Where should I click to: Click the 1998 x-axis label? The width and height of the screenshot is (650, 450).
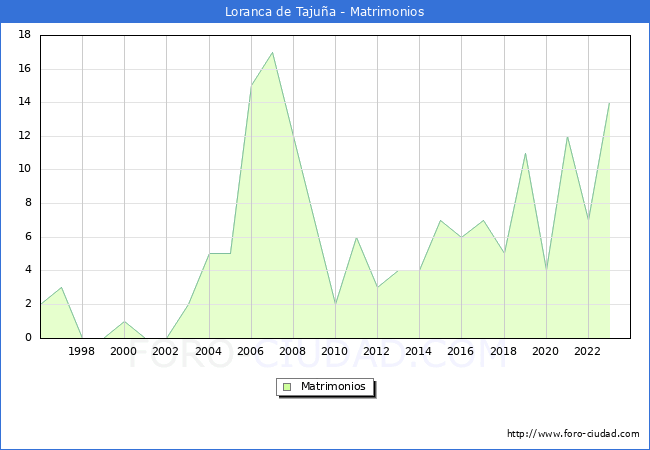(x=81, y=351)
